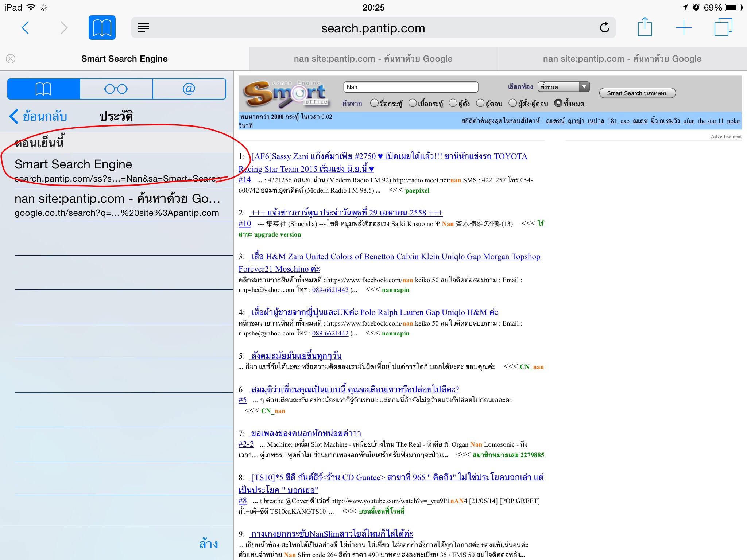Open trending keyword มิ้ว ณ ชมวิว
747x560 pixels.
pos(665,121)
